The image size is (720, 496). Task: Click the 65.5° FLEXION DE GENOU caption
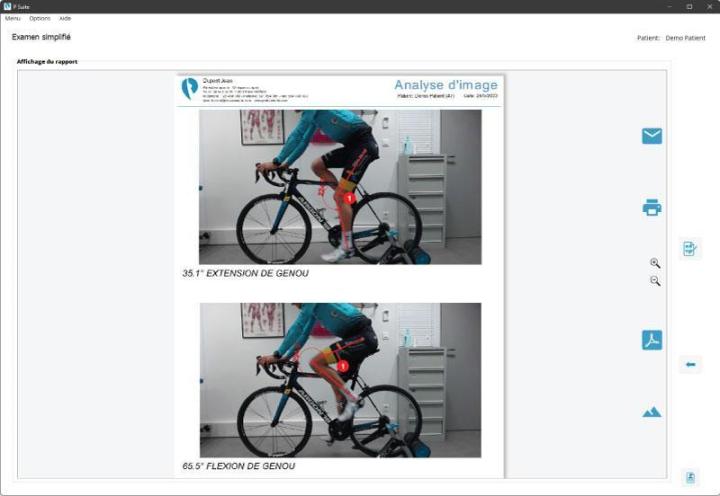(x=239, y=466)
